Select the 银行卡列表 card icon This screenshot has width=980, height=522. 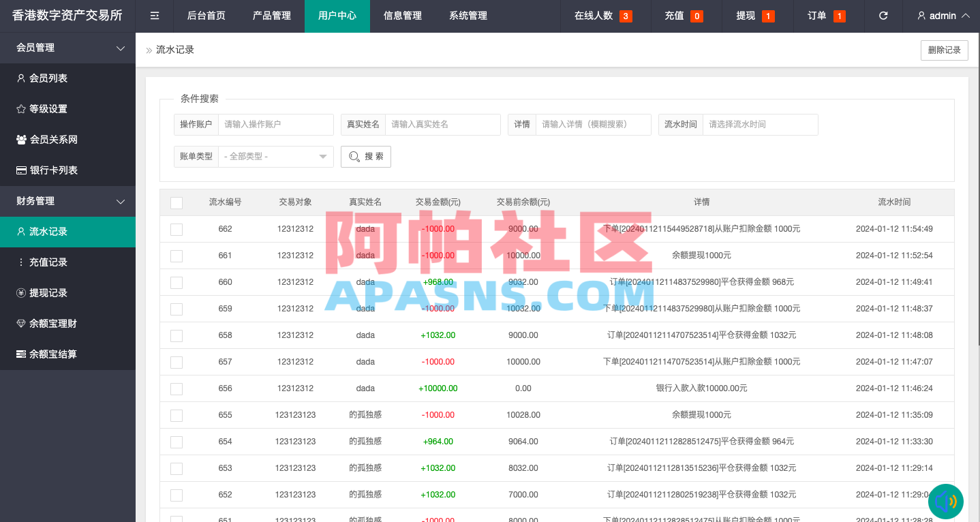point(22,170)
